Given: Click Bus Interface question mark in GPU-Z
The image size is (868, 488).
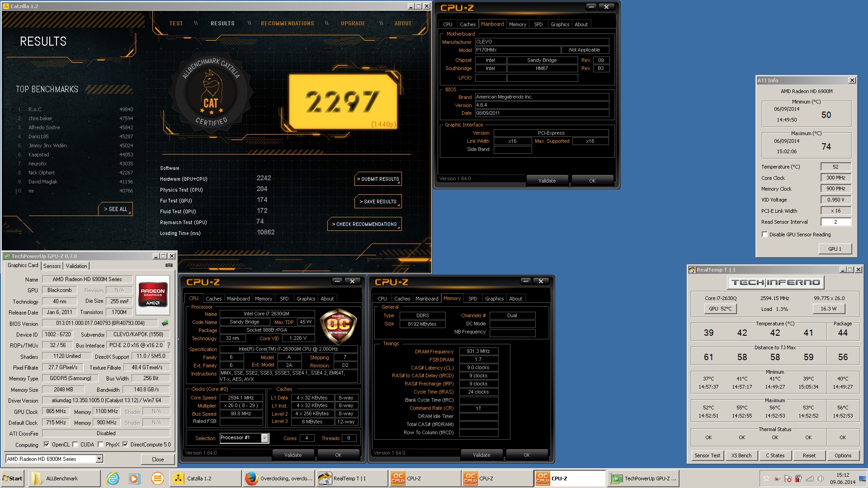Looking at the screenshot, I should 169,345.
